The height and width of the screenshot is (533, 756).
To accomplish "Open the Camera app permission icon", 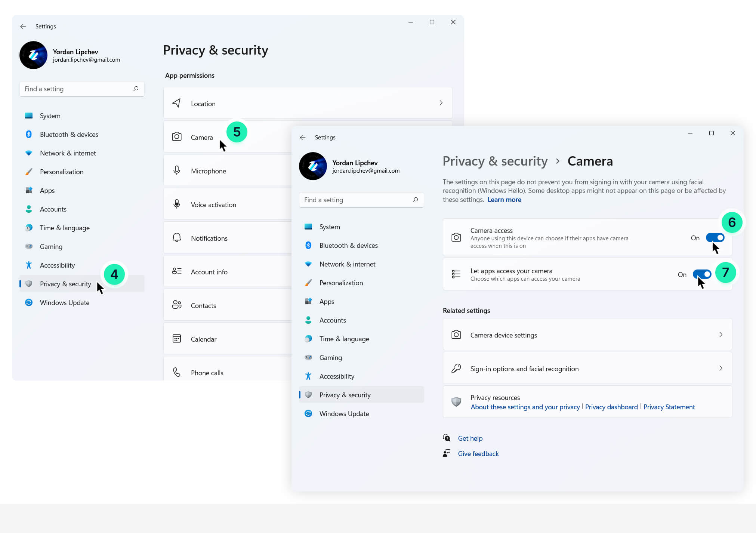I will [x=176, y=137].
